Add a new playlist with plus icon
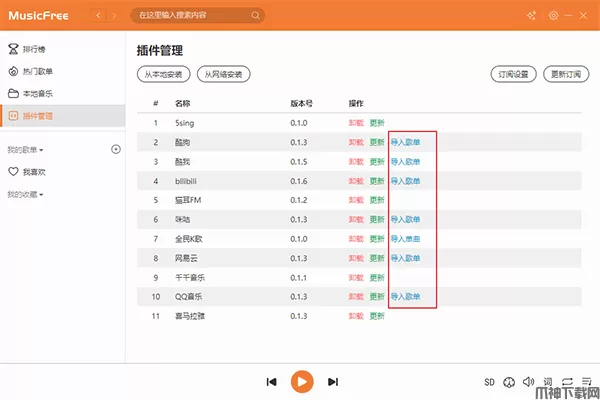Screen dimensions: 600x400 pos(116,149)
